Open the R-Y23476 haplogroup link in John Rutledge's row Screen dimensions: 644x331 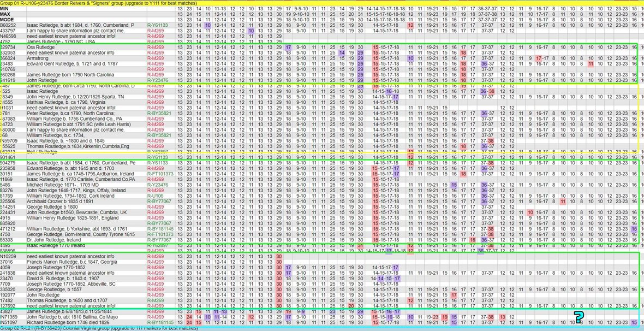pos(159,81)
